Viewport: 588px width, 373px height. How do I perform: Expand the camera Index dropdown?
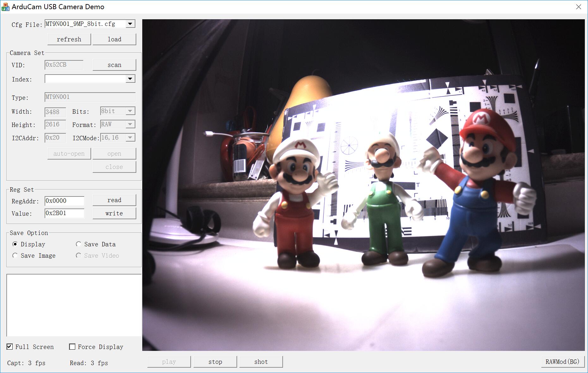pyautogui.click(x=130, y=79)
